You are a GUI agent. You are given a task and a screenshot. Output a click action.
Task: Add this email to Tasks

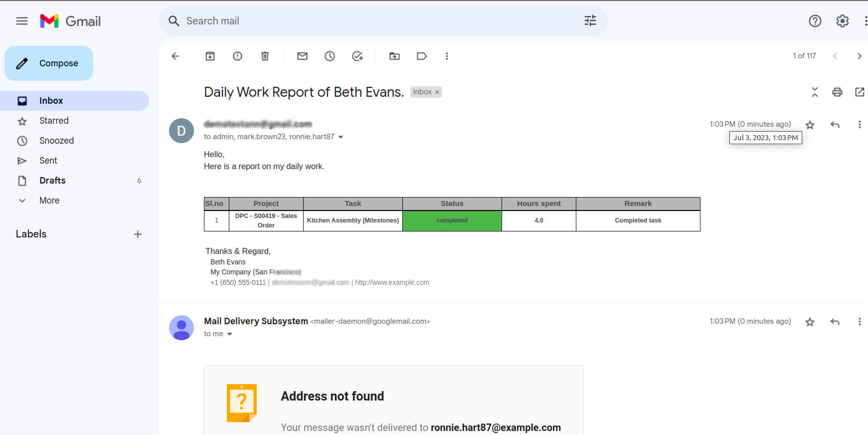pos(357,56)
